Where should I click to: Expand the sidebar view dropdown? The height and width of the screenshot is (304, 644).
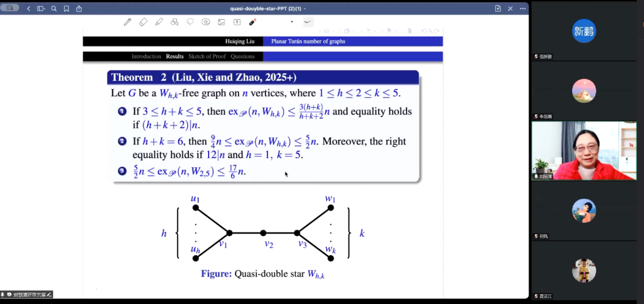click(x=41, y=9)
